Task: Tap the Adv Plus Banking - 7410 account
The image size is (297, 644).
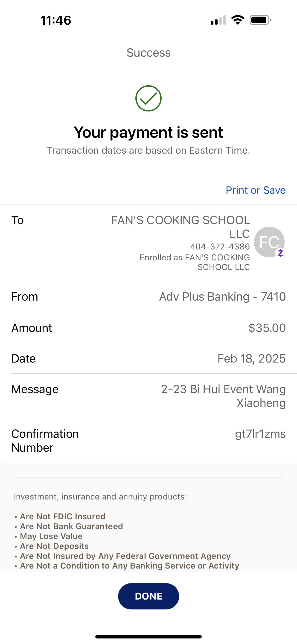Action: [x=222, y=296]
